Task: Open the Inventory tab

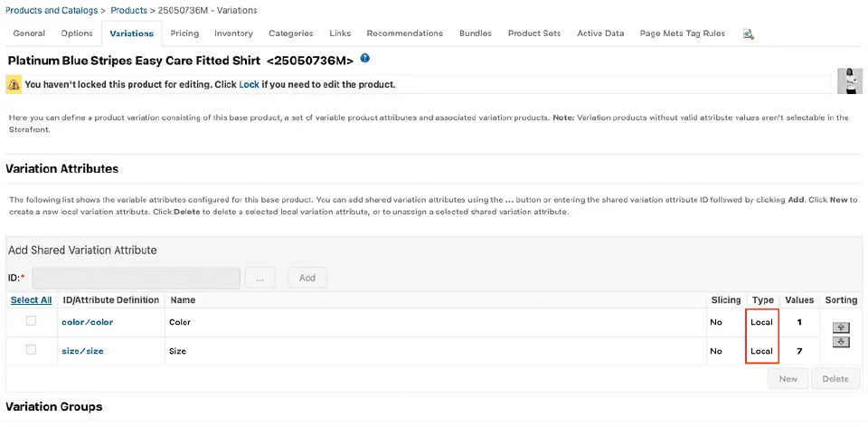Action: (233, 33)
